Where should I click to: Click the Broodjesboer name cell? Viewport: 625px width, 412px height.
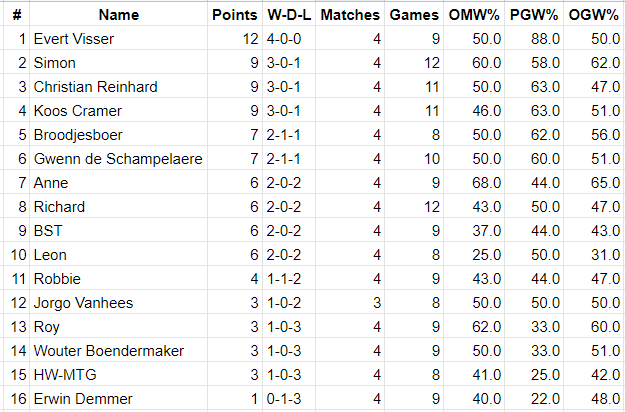click(118, 135)
